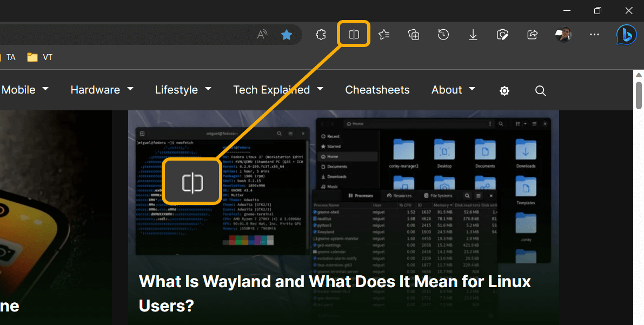The width and height of the screenshot is (644, 325).
Task: Remove this page from favorites via the star
Action: 287,34
